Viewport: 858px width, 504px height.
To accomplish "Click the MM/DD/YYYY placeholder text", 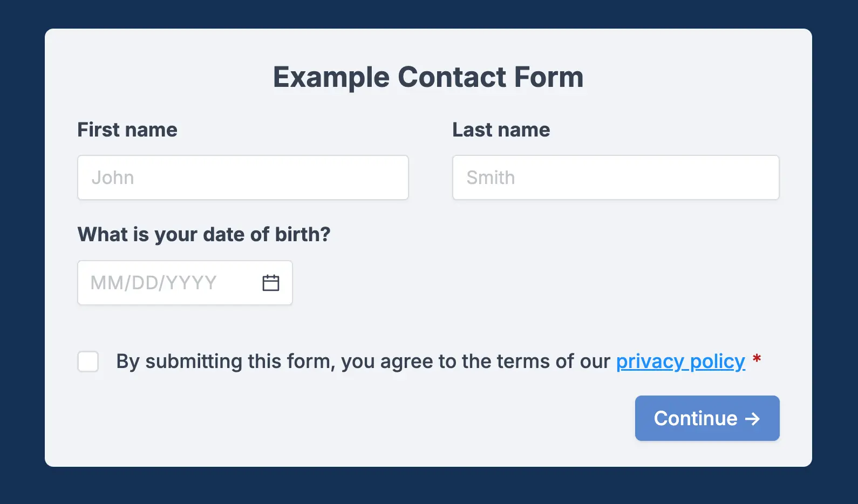I will pos(153,282).
